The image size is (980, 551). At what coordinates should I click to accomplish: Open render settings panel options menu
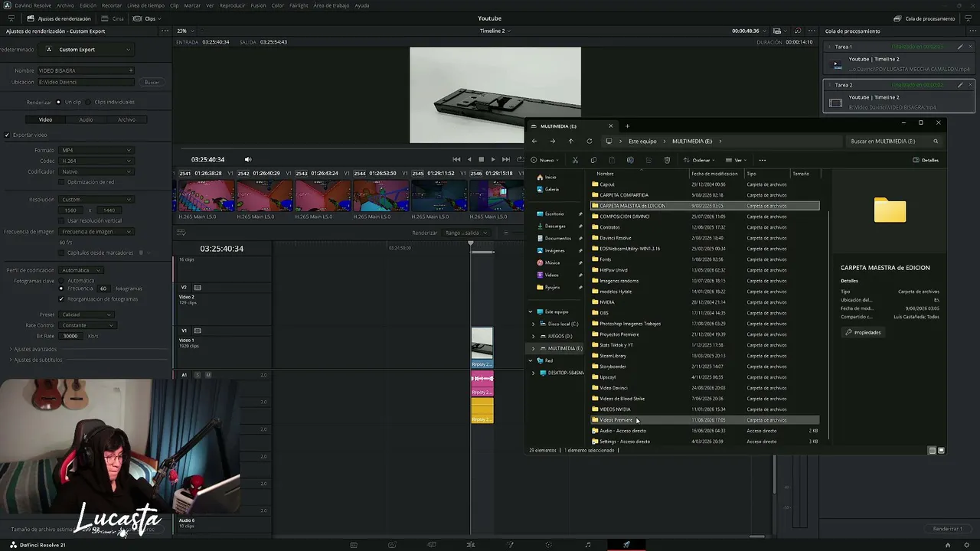165,31
